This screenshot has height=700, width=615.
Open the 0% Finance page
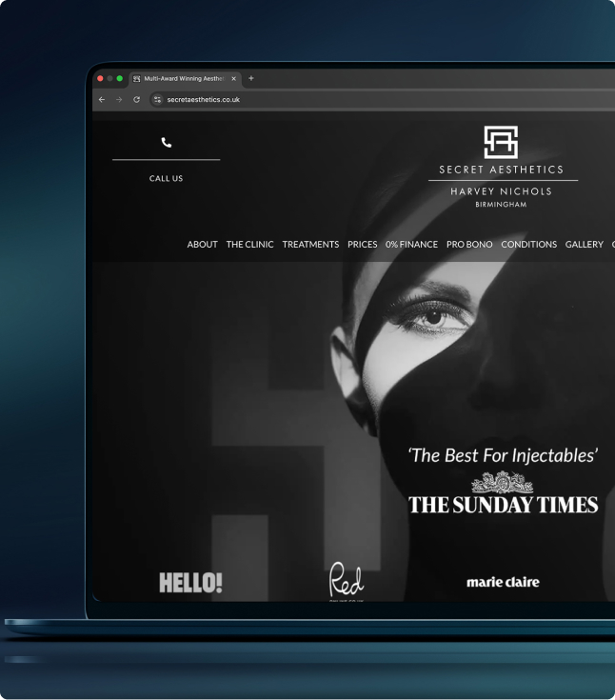click(411, 245)
